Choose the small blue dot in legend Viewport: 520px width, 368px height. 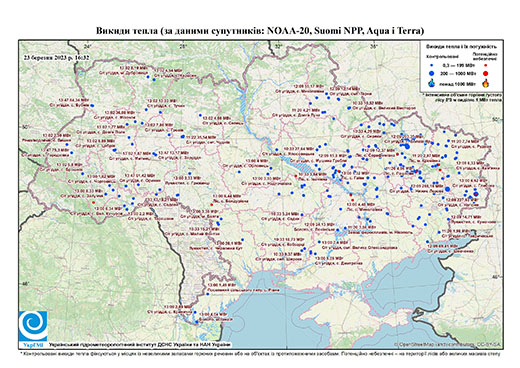pyautogui.click(x=432, y=65)
